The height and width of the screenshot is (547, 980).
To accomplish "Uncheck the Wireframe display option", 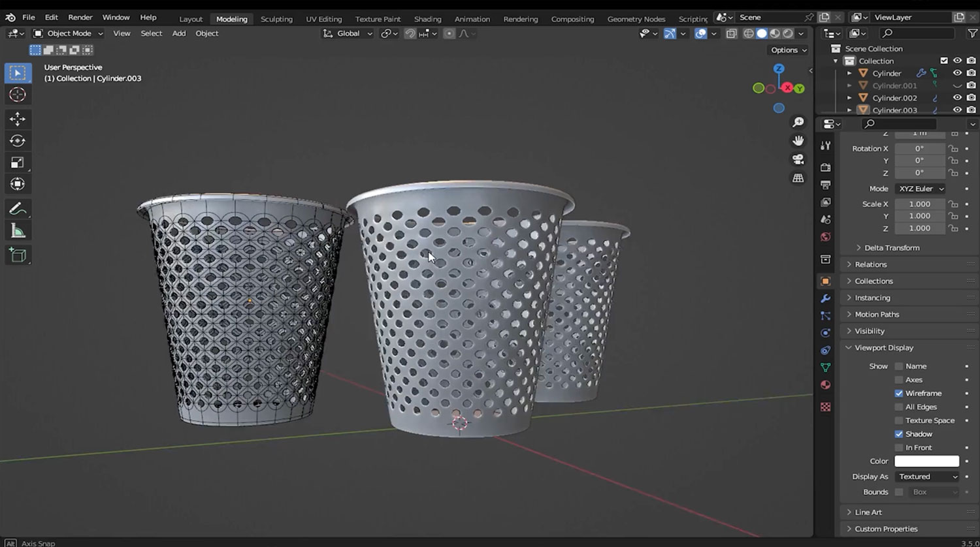I will tap(899, 393).
